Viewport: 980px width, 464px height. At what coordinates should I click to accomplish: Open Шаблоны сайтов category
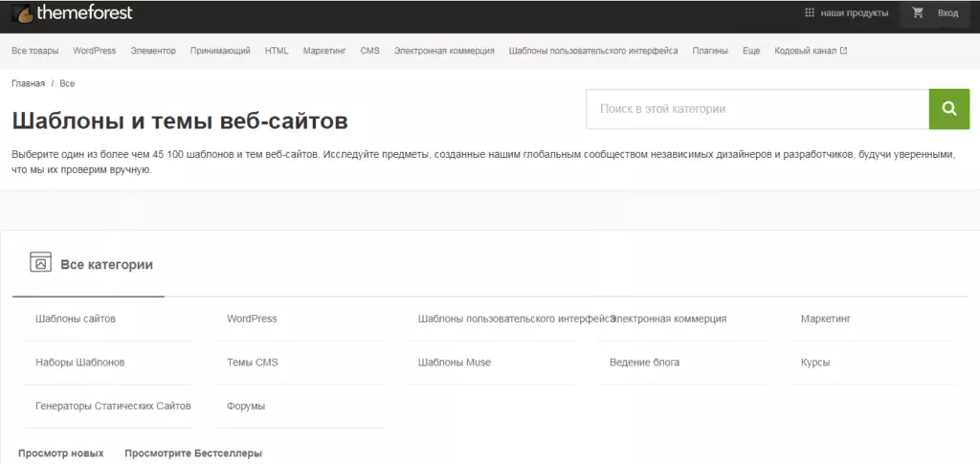point(76,320)
